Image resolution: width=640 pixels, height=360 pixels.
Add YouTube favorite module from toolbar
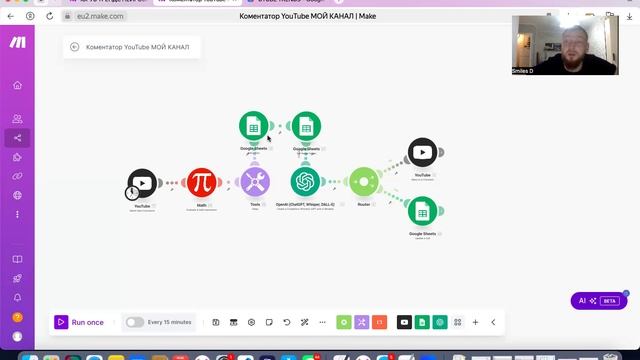click(404, 322)
